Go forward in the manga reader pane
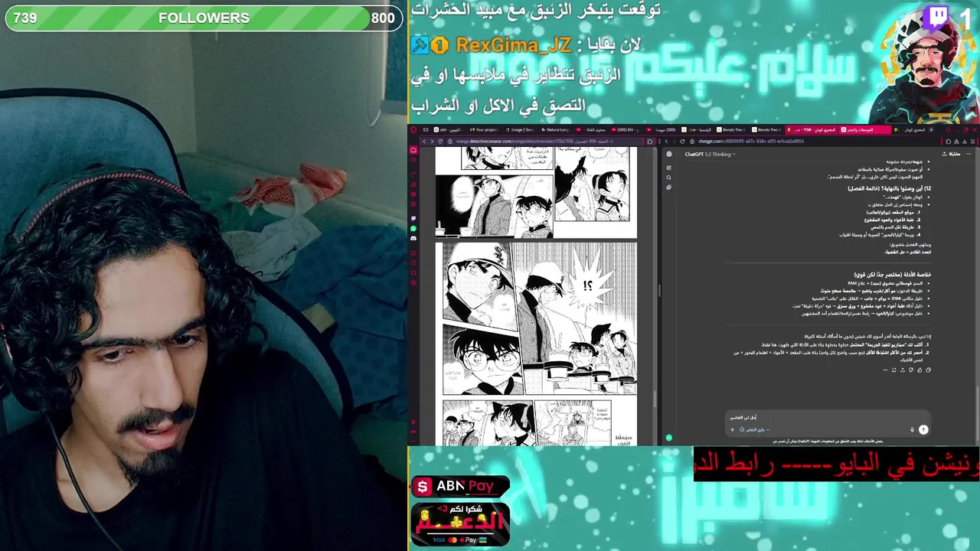 coord(432,142)
